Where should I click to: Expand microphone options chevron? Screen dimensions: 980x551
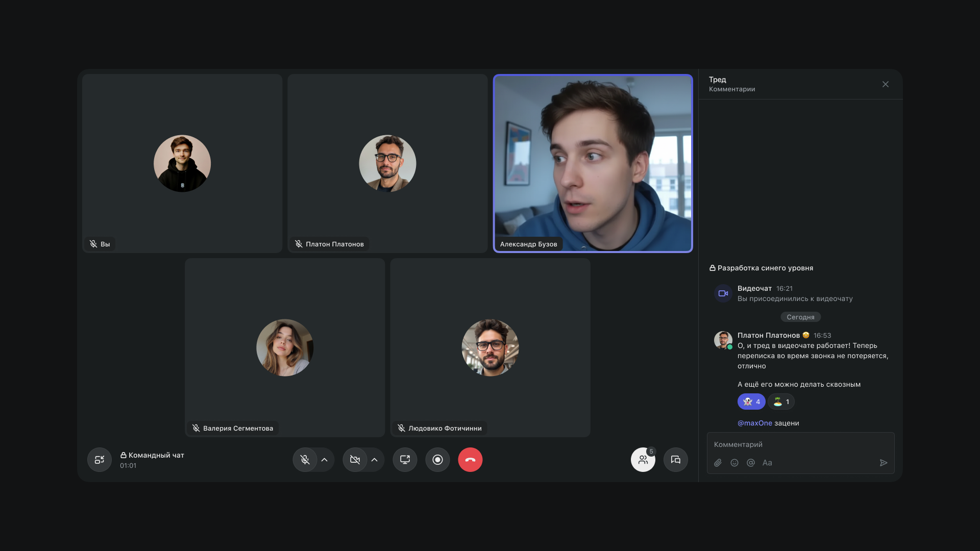pyautogui.click(x=324, y=460)
